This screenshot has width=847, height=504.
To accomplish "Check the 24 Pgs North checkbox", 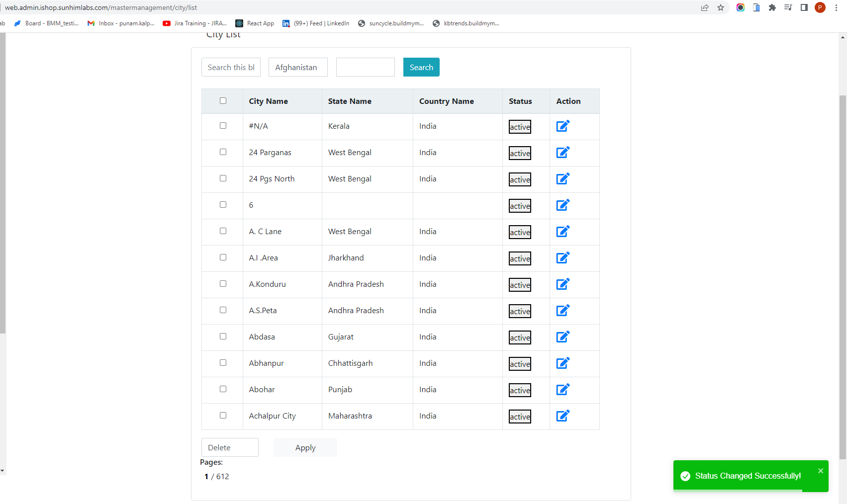I will coord(223,178).
